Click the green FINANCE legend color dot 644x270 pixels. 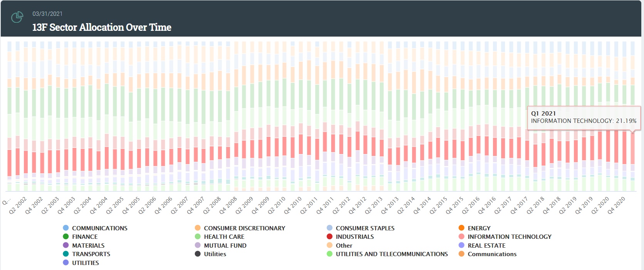click(66, 236)
